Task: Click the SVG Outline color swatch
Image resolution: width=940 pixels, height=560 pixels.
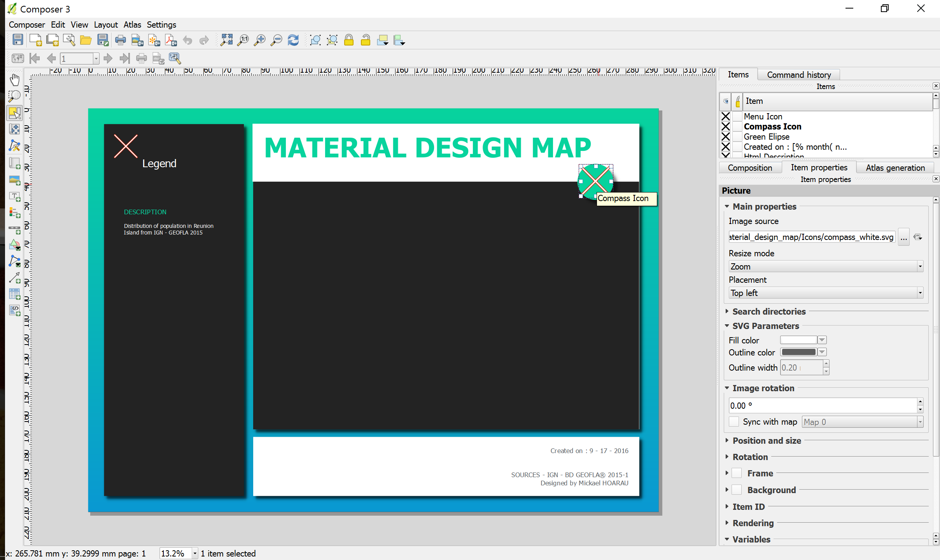Action: (798, 352)
